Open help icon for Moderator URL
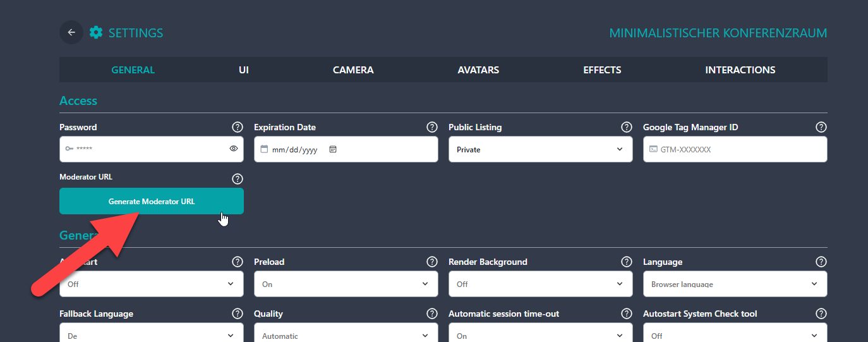 (238, 179)
